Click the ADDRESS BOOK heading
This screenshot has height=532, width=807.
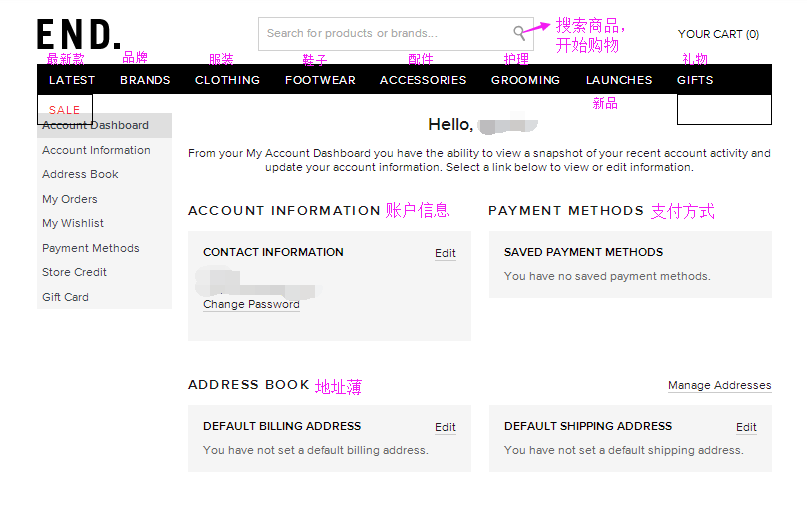point(249,385)
